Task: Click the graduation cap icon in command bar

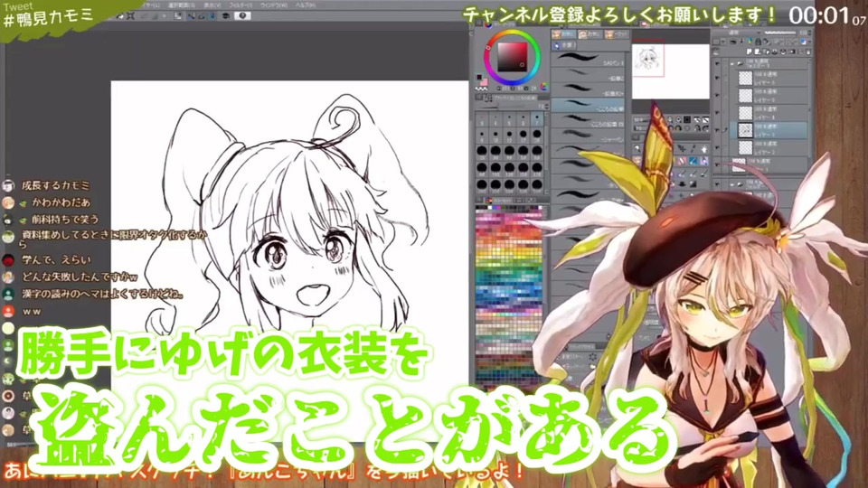Action: tap(226, 16)
